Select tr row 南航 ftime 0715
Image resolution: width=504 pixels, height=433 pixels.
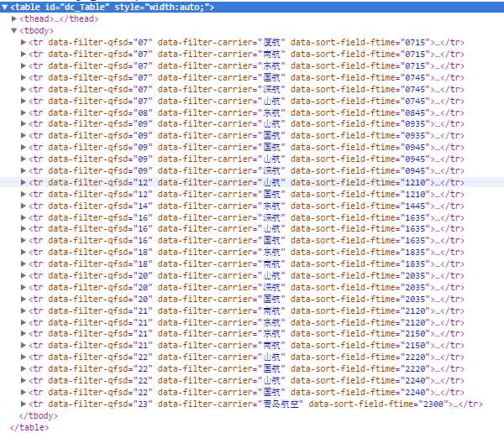click(246, 54)
